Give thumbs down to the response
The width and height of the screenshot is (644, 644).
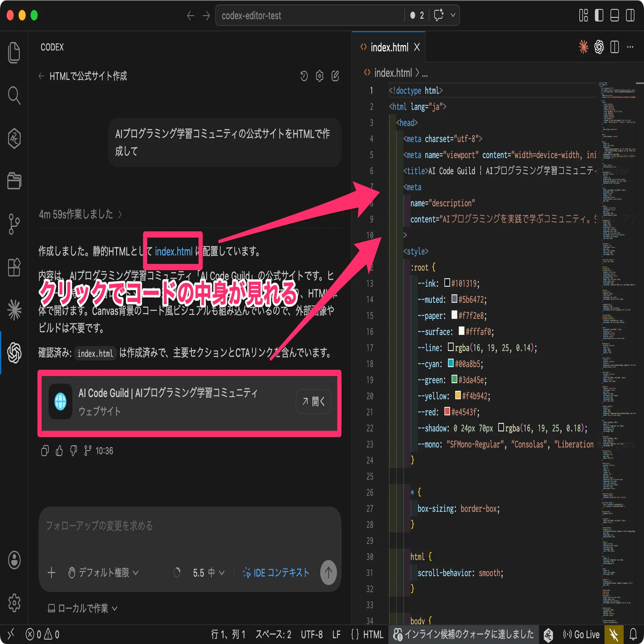point(74,451)
